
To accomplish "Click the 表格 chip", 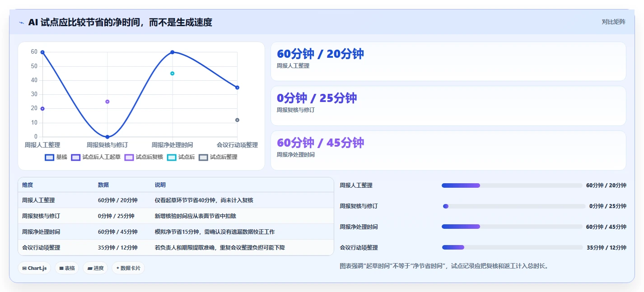I will point(67,268).
